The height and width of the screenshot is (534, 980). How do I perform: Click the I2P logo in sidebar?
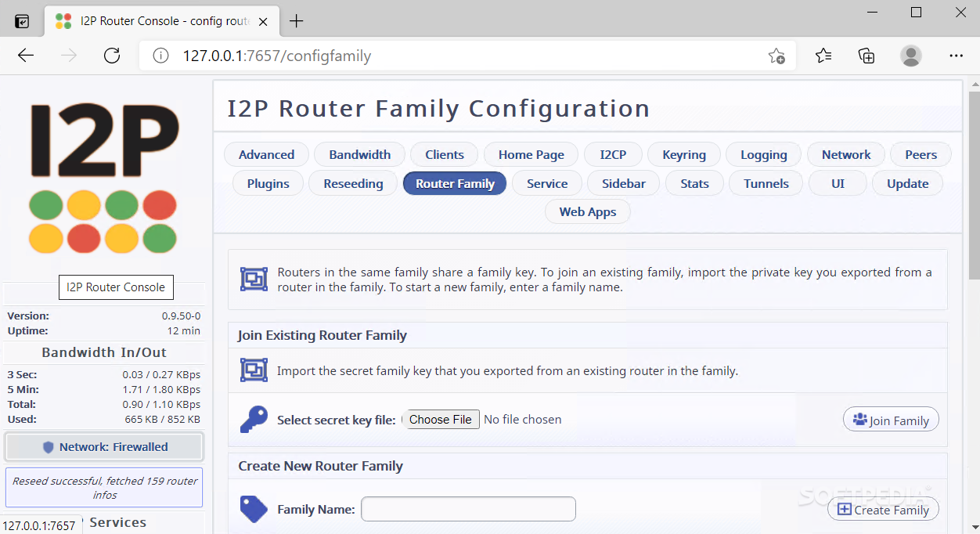point(103,180)
